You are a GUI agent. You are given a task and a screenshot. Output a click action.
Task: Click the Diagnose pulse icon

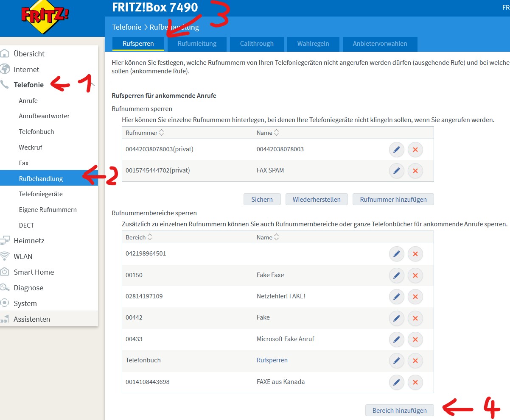coord(5,288)
